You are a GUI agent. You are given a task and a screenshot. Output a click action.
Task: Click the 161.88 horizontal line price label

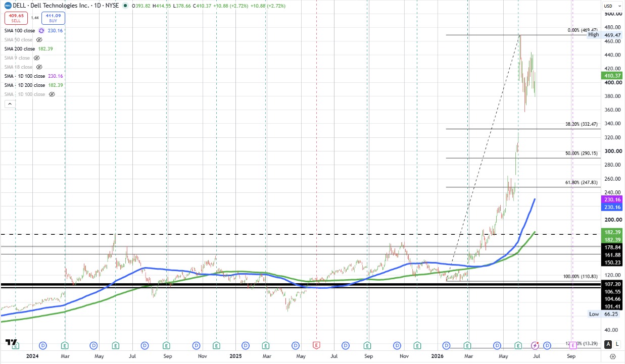(x=612, y=255)
